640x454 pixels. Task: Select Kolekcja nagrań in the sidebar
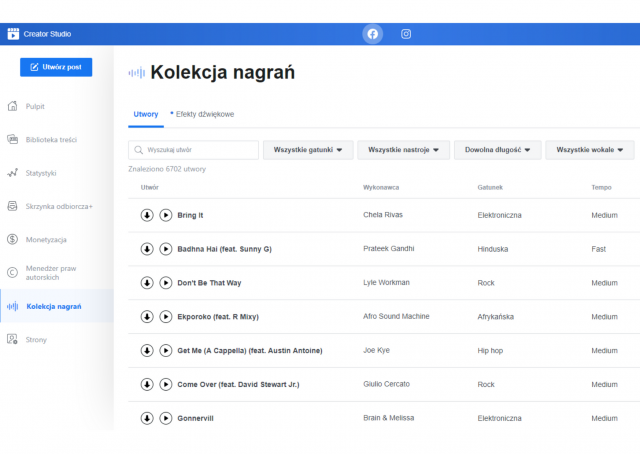pos(57,306)
